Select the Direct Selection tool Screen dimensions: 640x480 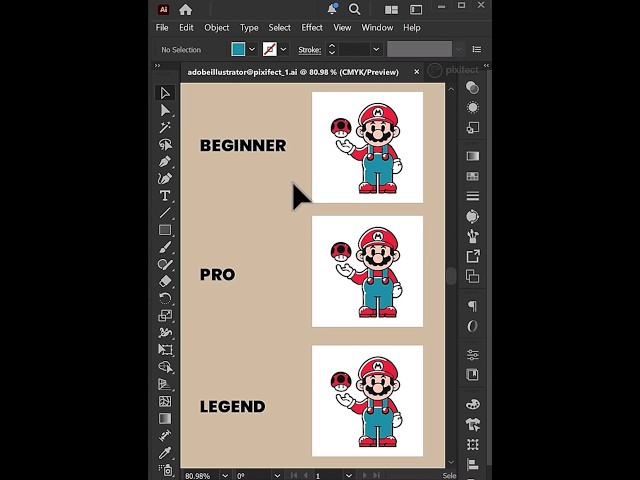165,110
